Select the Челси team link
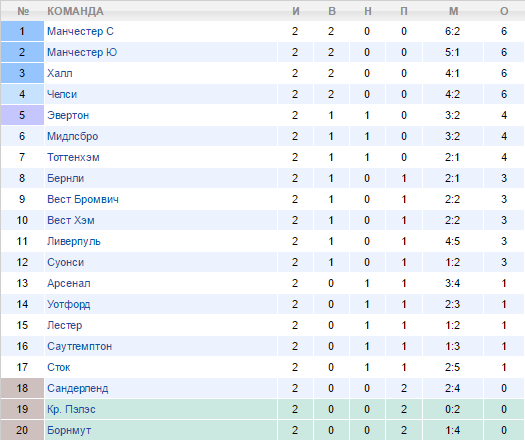Viewport: 525px width, 440px height. pyautogui.click(x=62, y=94)
